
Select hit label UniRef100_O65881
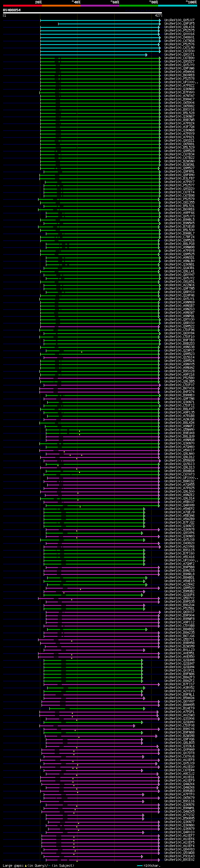179,144
